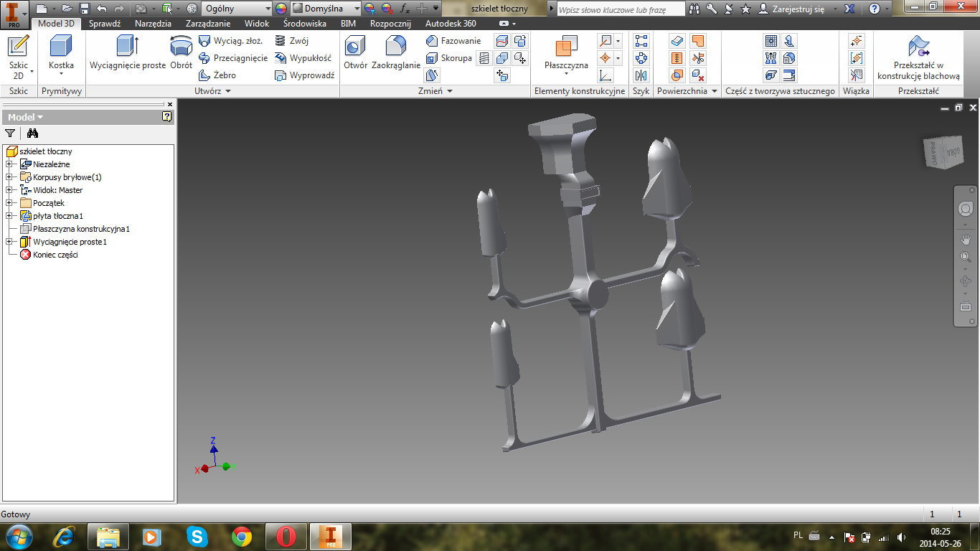The width and height of the screenshot is (980, 551).
Task: Open the work axis dropdown arrow
Action: click(618, 41)
